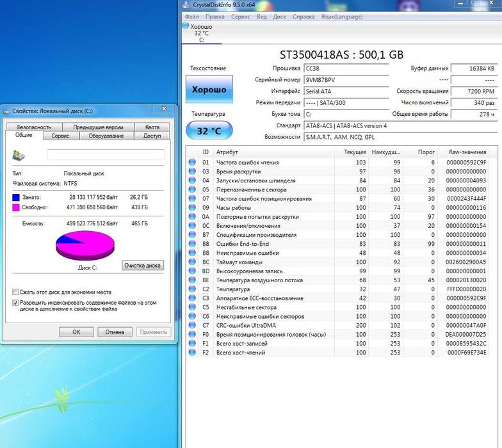Click the serial number field 9VM87BPV
This screenshot has height=448, width=502.
[346, 80]
